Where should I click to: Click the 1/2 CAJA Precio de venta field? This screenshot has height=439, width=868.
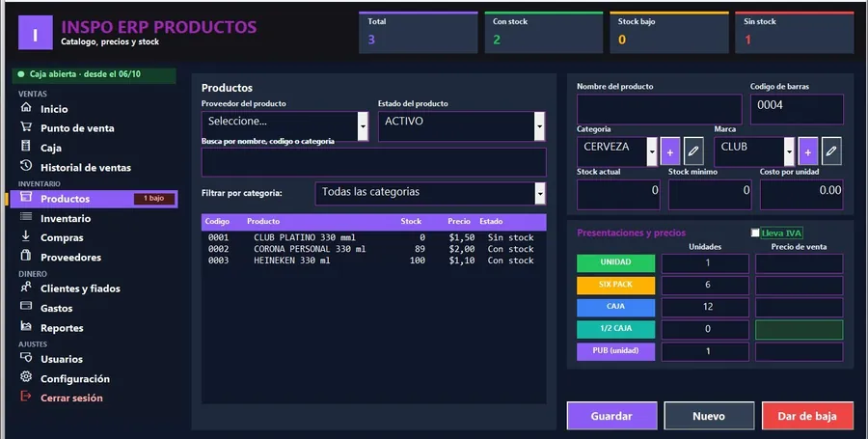point(800,329)
